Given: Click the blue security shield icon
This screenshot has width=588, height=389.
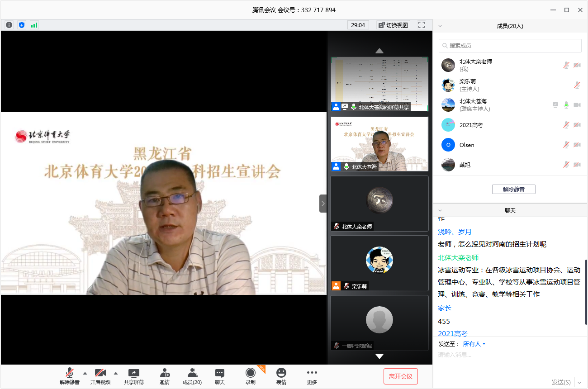Looking at the screenshot, I should tap(21, 25).
